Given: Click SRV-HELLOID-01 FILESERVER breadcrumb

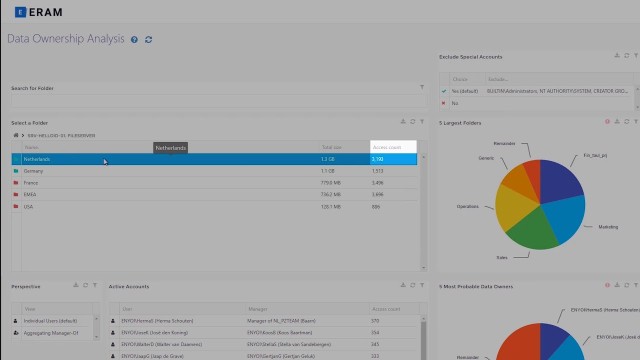Looking at the screenshot, I should (61, 136).
